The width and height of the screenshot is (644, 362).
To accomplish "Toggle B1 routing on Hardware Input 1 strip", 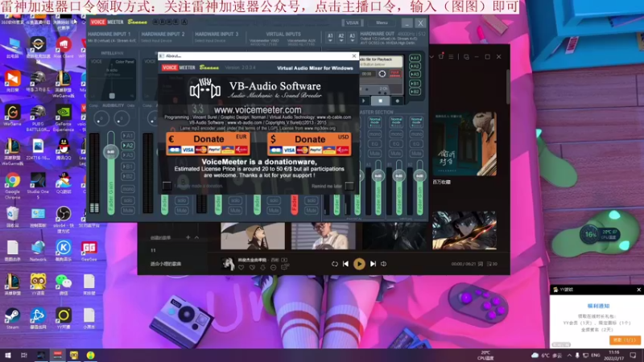I will click(x=127, y=167).
